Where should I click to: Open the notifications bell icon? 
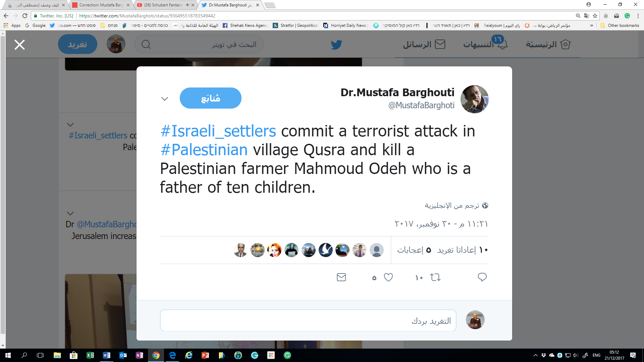[502, 45]
